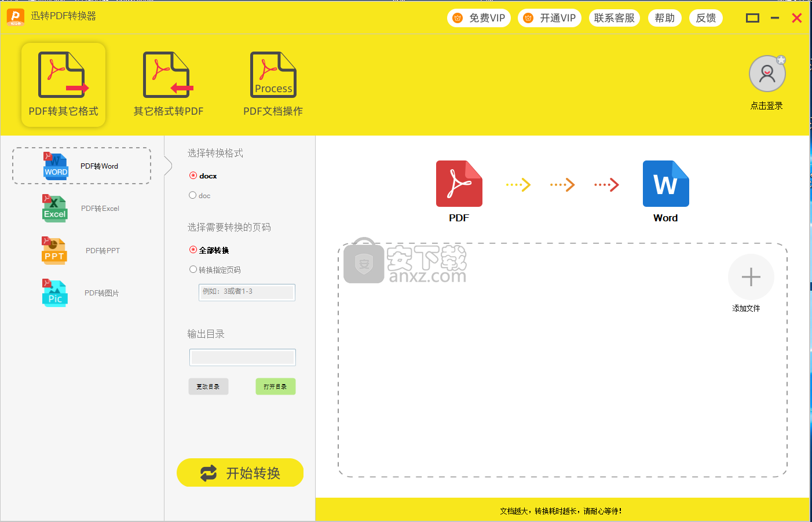This screenshot has height=522, width=812.
Task: Click the 添加文件 label
Action: [x=746, y=308]
